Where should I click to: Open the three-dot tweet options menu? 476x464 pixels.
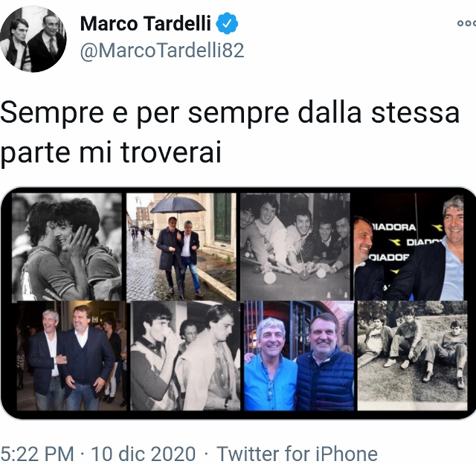[x=467, y=23]
